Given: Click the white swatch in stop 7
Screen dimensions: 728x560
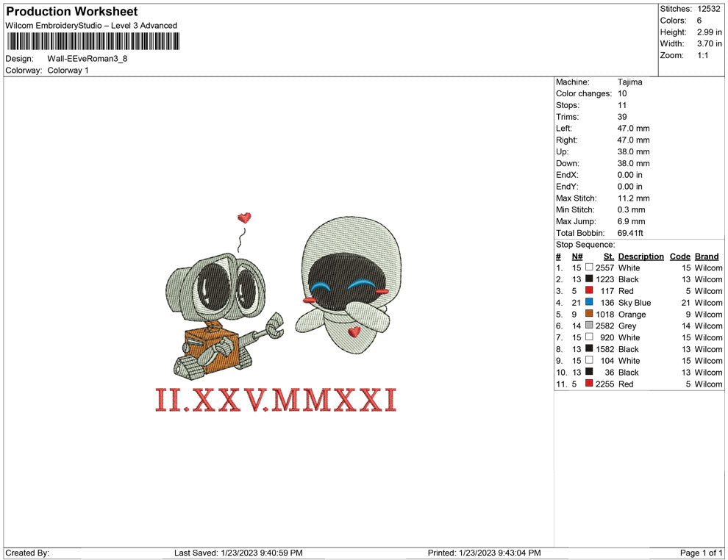Looking at the screenshot, I should coord(589,337).
